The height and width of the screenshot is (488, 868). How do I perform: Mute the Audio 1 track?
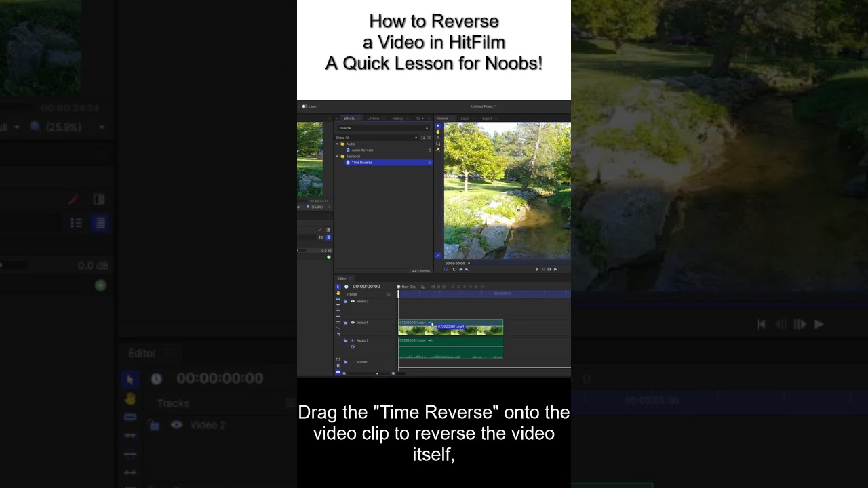[353, 340]
